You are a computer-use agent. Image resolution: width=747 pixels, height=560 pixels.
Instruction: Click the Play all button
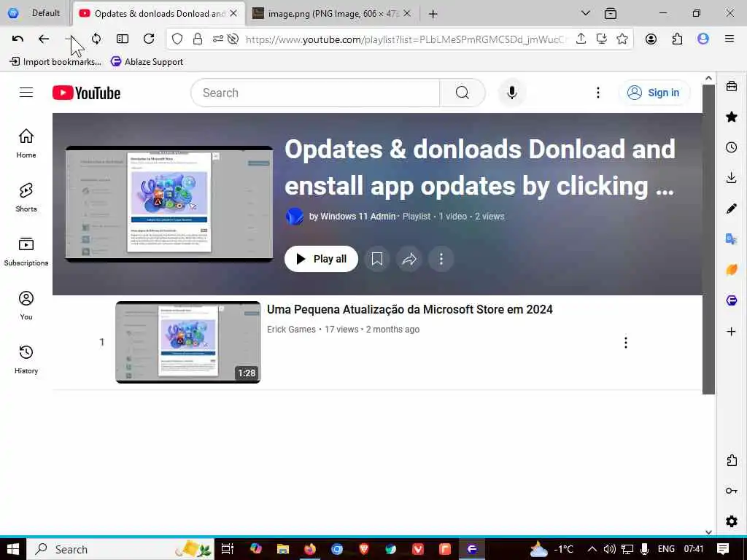click(x=321, y=259)
